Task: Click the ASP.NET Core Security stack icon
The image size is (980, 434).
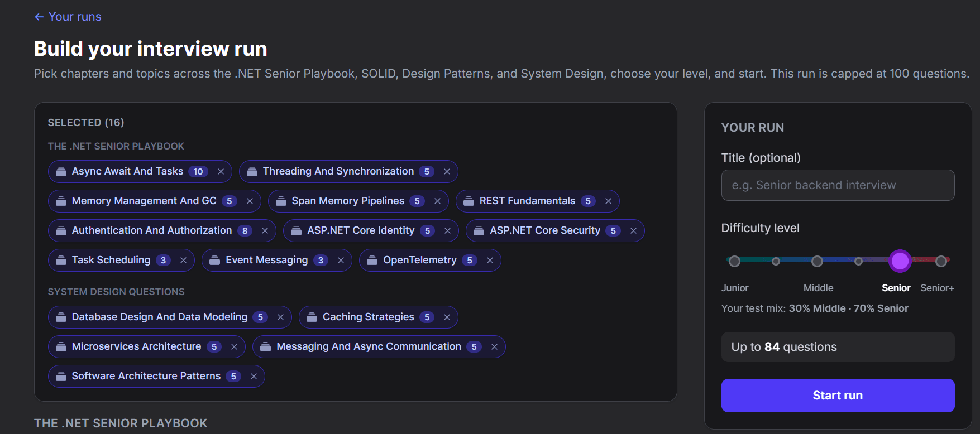Action: (x=479, y=231)
